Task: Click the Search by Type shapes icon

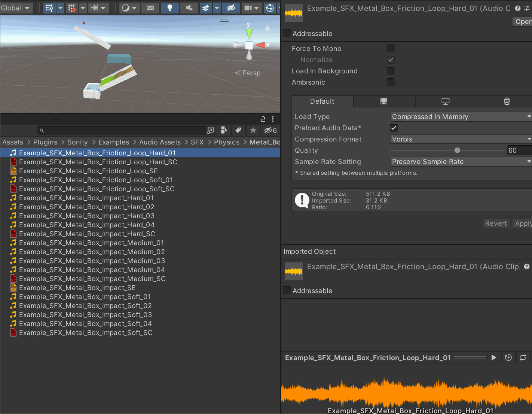Action: pyautogui.click(x=224, y=130)
